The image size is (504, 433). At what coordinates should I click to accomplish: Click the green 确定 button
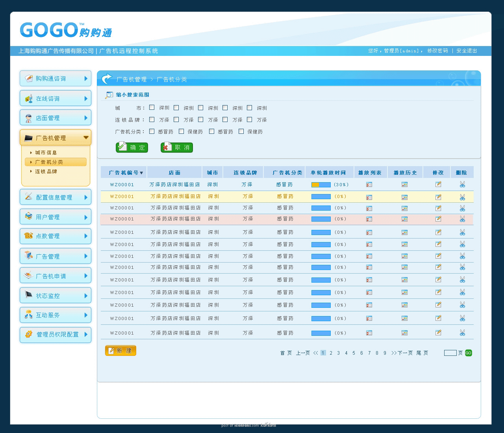[132, 147]
